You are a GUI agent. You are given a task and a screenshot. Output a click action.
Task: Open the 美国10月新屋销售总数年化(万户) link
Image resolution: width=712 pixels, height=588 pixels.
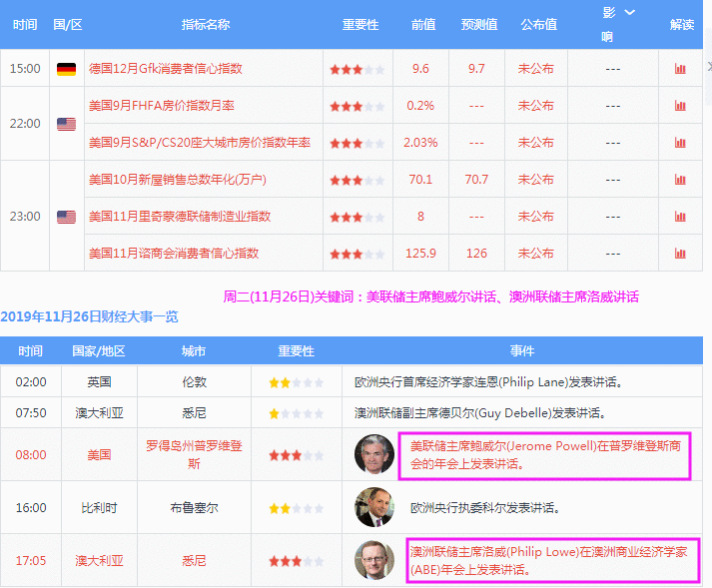[x=178, y=180]
